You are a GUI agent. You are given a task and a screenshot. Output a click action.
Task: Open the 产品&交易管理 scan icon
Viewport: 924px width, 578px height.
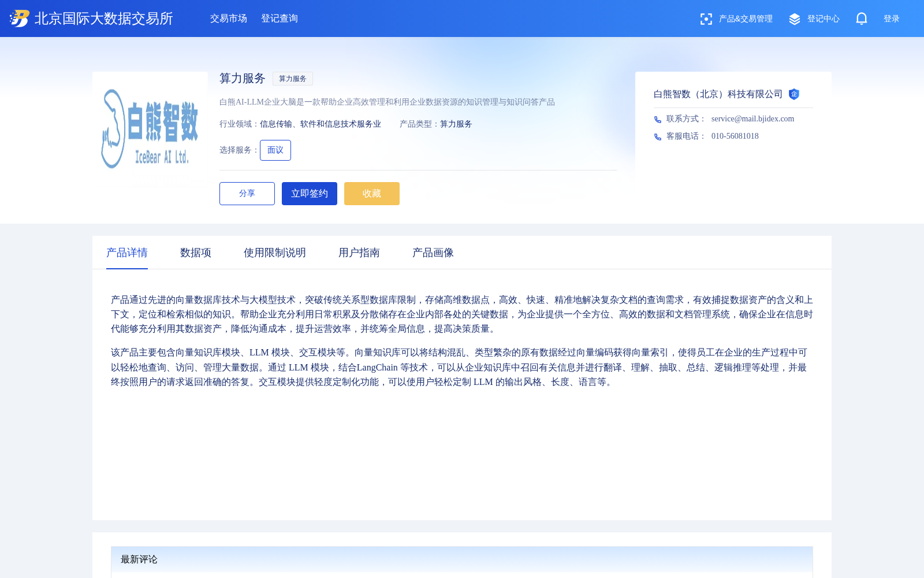706,19
